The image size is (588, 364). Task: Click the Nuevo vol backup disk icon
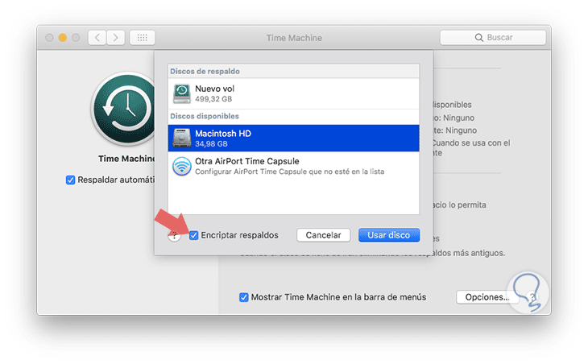[x=182, y=93]
